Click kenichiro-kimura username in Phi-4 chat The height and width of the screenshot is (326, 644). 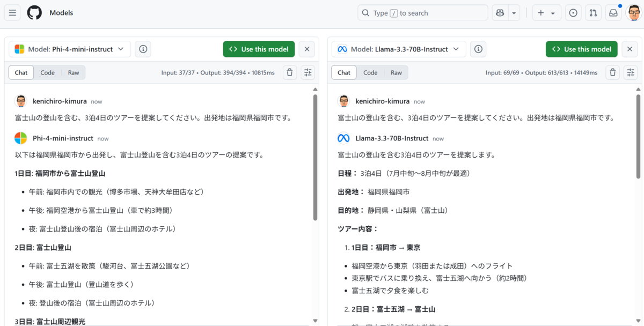click(60, 101)
